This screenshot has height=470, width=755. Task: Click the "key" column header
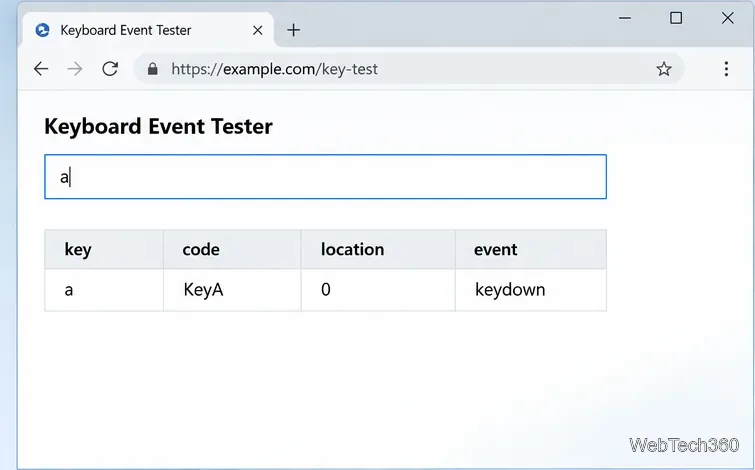click(104, 249)
